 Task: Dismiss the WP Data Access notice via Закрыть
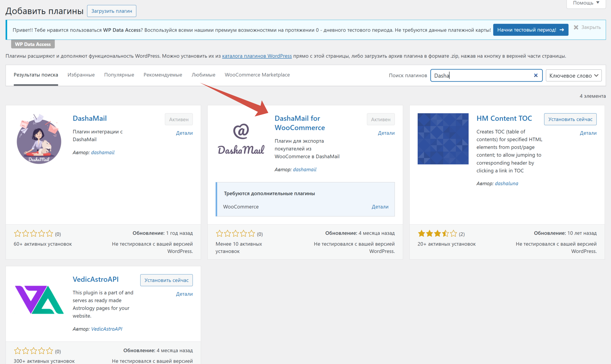coord(587,27)
